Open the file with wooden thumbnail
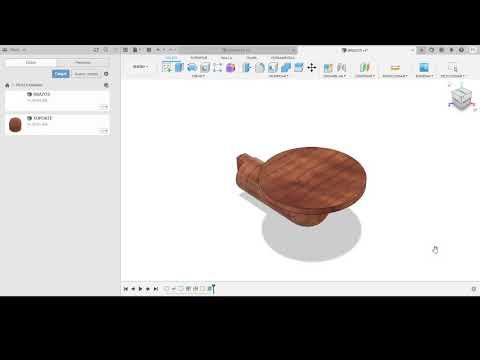Image resolution: width=480 pixels, height=360 pixels. [x=57, y=124]
